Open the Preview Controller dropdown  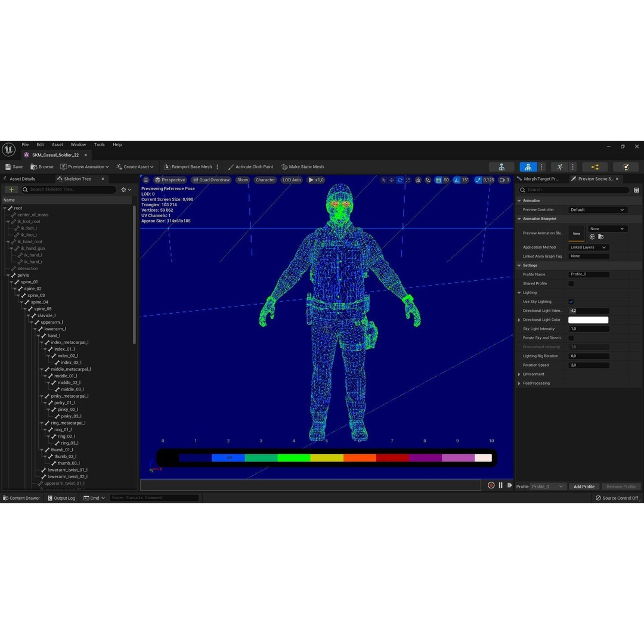597,209
